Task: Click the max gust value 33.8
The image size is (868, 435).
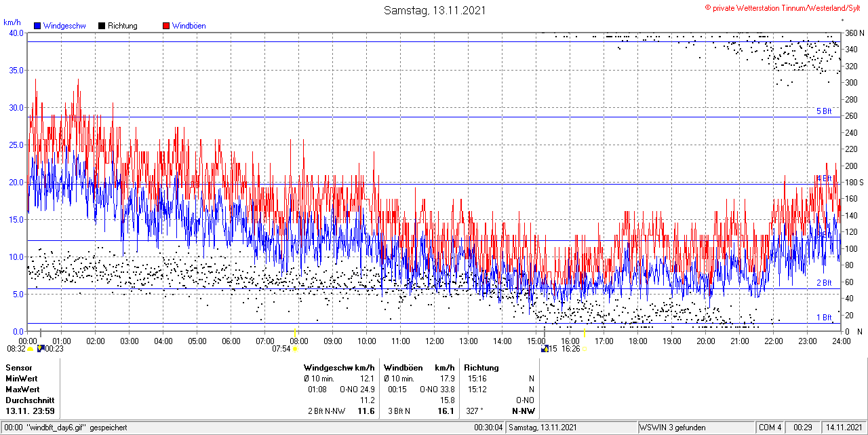Action: coord(446,390)
